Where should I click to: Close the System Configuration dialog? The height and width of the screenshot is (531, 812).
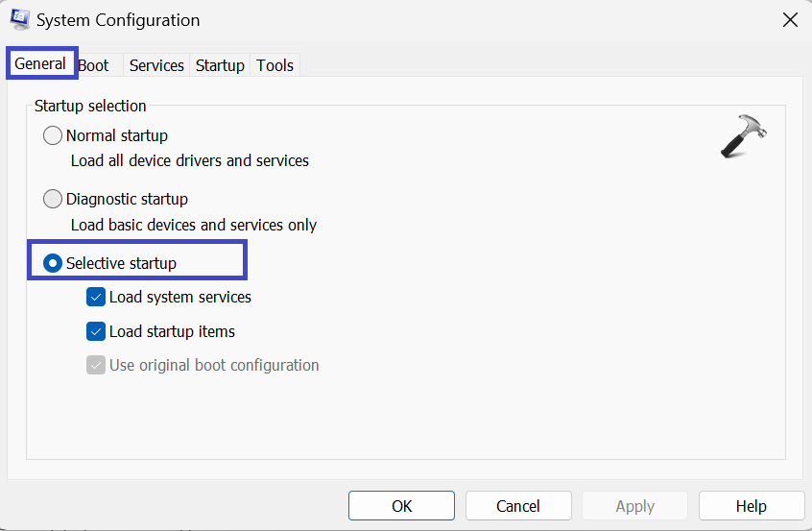click(789, 20)
